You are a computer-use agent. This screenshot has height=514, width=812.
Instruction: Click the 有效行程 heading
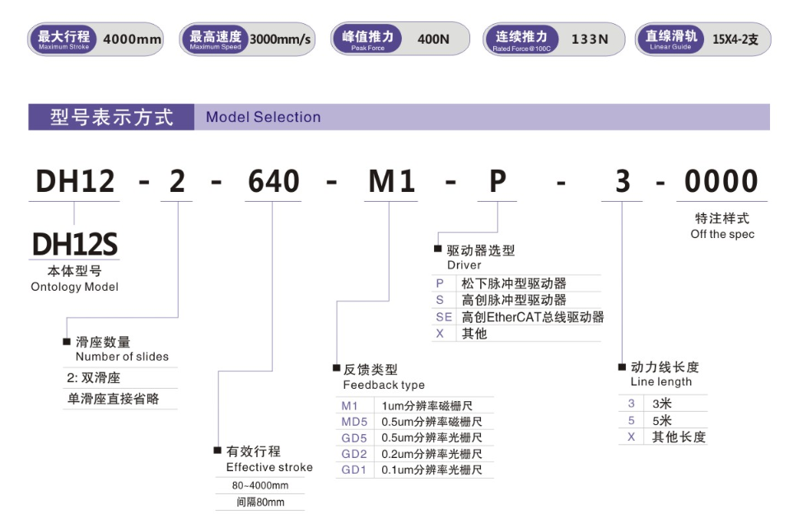pyautogui.click(x=254, y=451)
